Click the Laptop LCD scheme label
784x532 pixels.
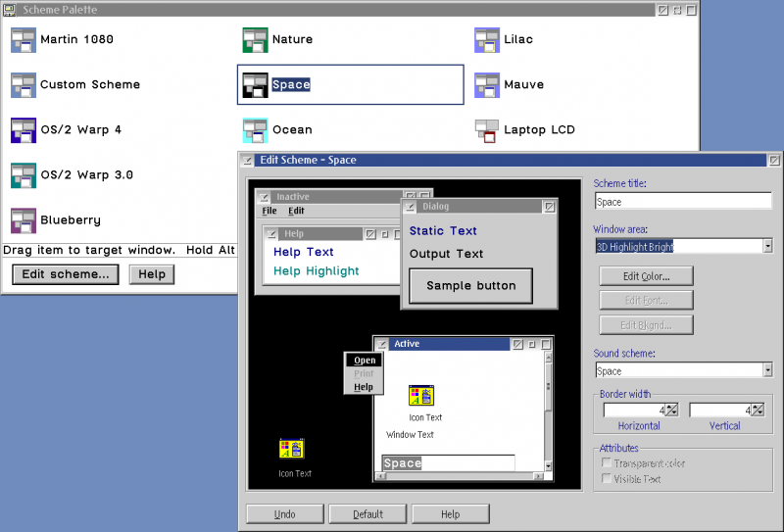(540, 130)
